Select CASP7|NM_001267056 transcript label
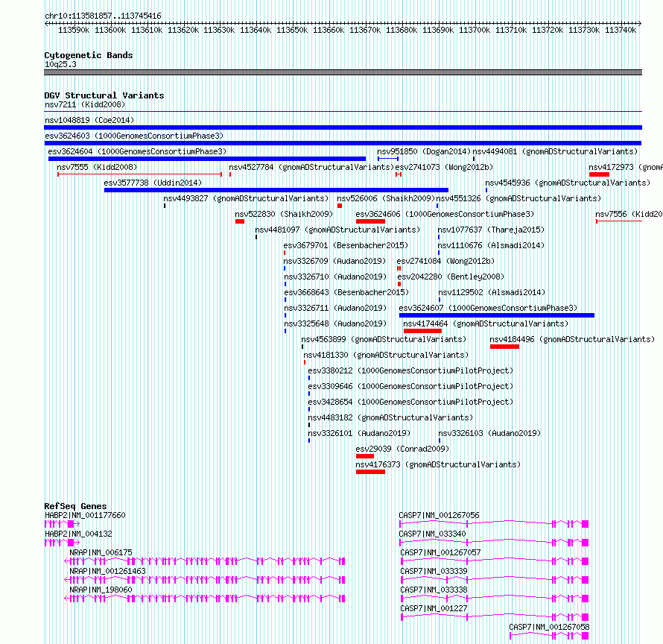 coord(439,515)
